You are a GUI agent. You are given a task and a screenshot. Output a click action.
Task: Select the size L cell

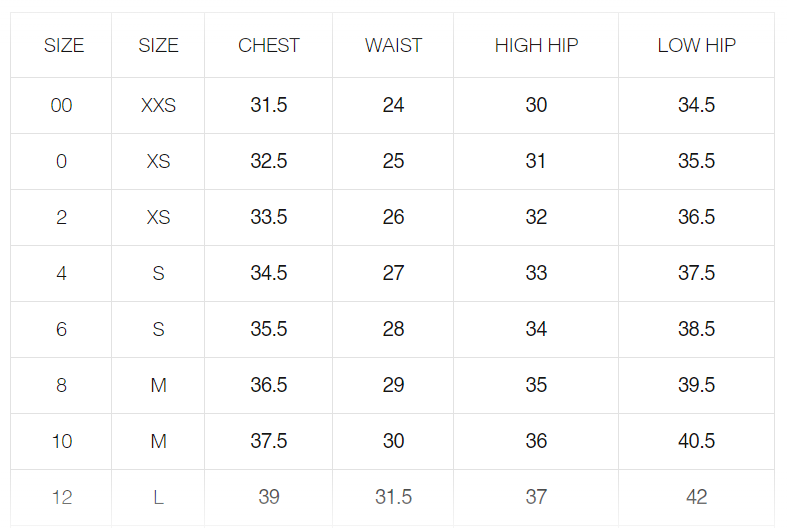click(x=158, y=497)
